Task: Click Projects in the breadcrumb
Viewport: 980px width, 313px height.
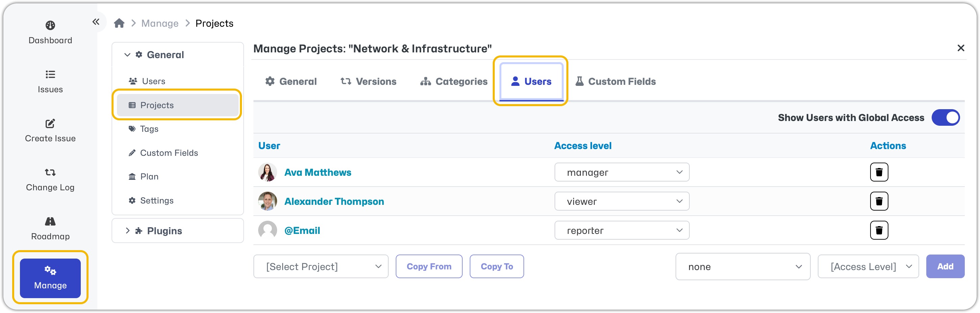Action: 214,23
